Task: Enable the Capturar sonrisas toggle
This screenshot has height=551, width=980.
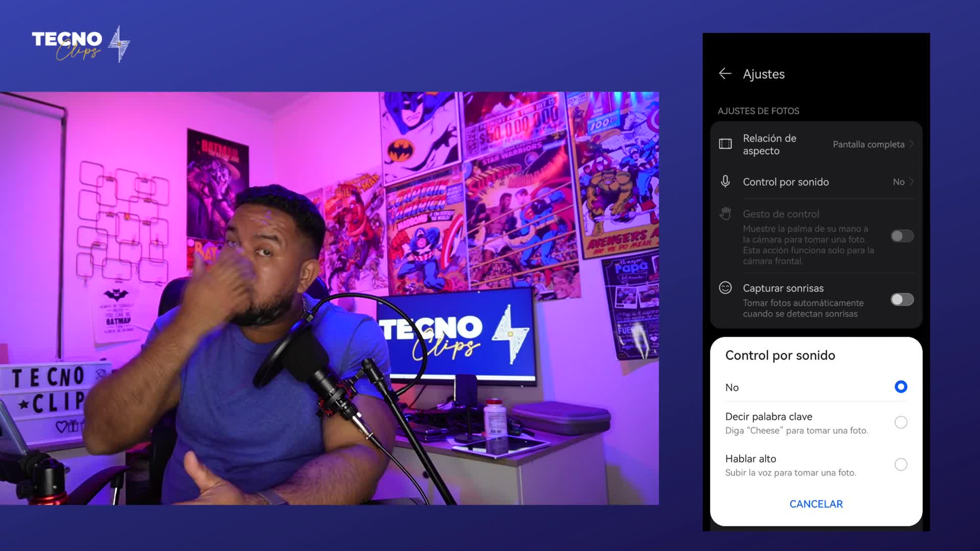Action: click(x=901, y=300)
